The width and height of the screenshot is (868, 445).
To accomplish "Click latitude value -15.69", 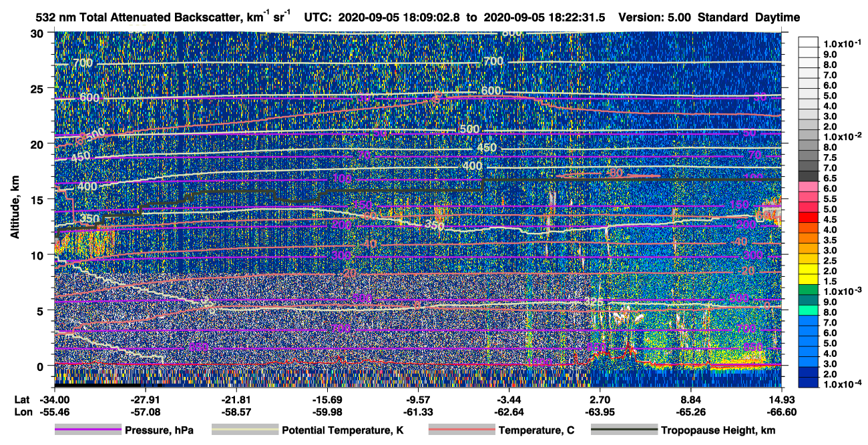I will click(327, 399).
